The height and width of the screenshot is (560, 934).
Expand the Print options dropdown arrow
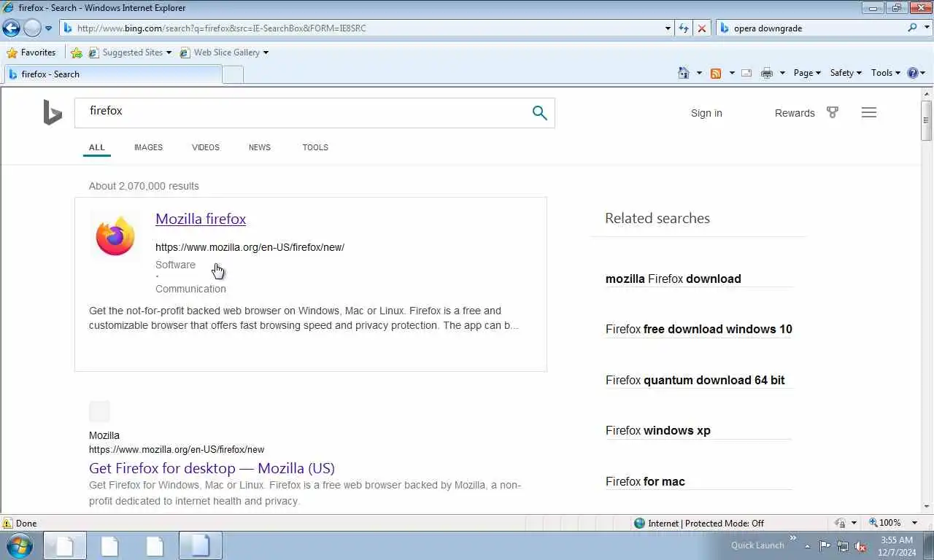782,73
